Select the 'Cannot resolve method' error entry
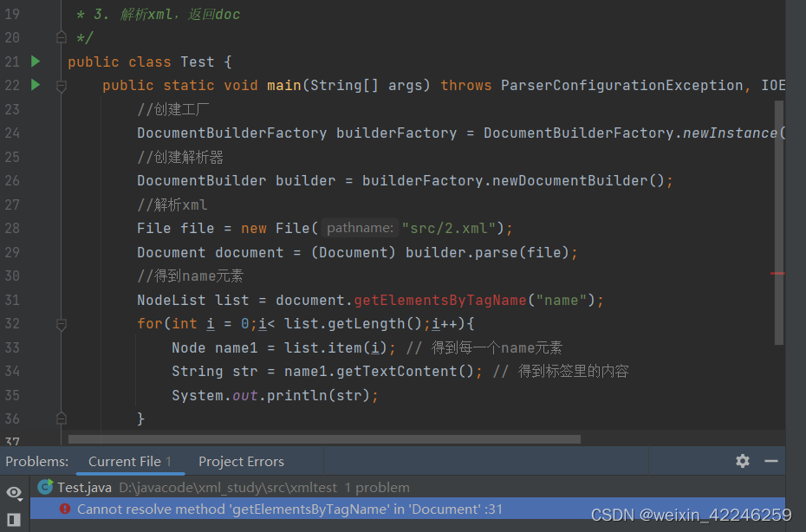This screenshot has width=806, height=532. tap(407, 509)
